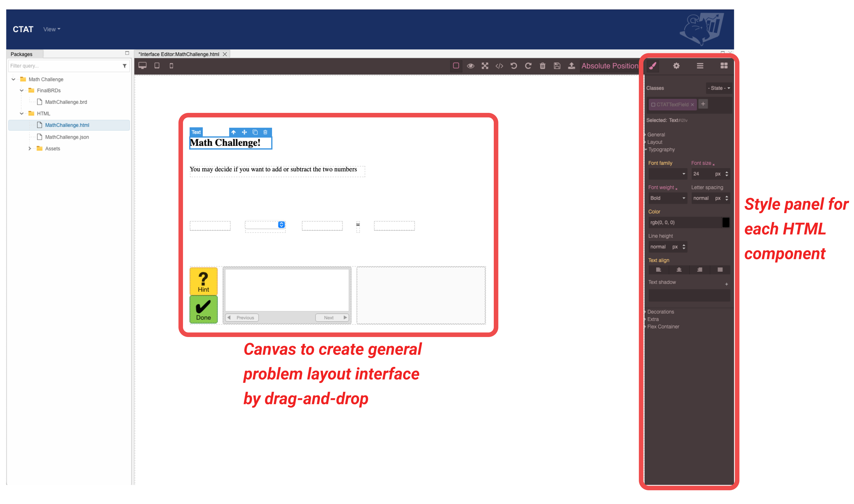Image resolution: width=854 pixels, height=504 pixels.
Task: Click the fullscreen expand icon
Action: [x=485, y=66]
